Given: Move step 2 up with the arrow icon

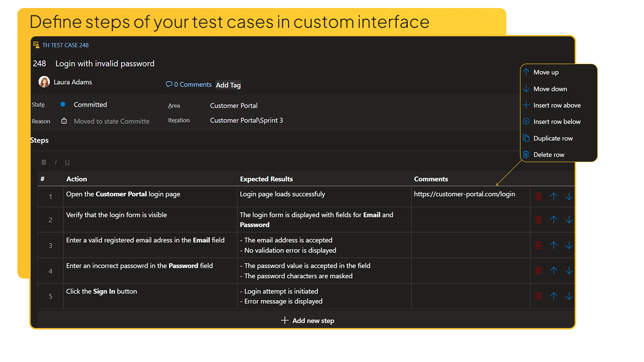Looking at the screenshot, I should point(553,219).
